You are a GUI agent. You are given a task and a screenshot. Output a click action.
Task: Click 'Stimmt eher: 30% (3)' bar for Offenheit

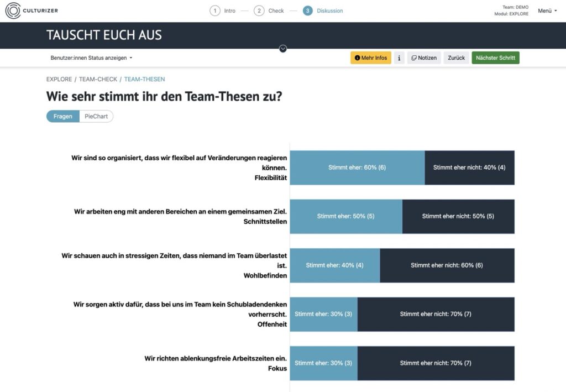pos(324,314)
